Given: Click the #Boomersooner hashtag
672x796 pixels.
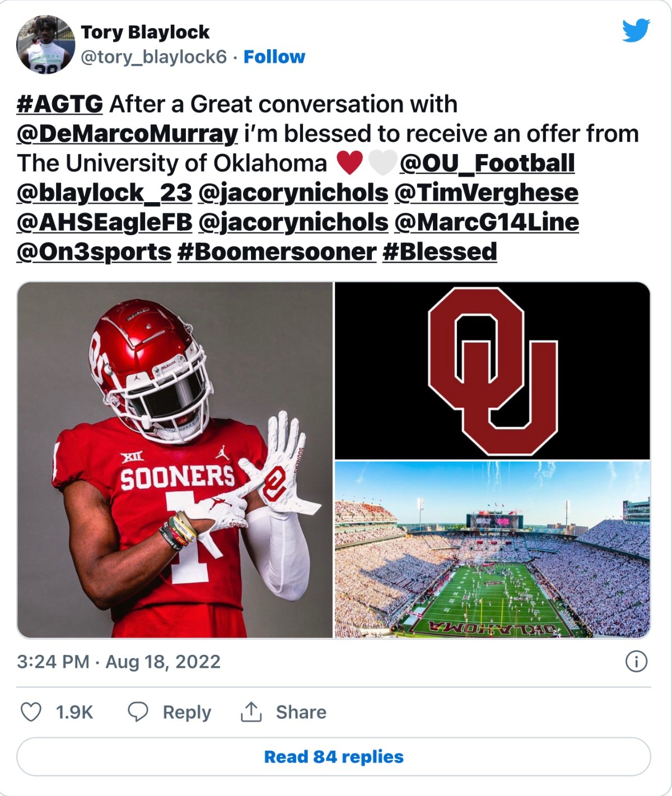Looking at the screenshot, I should click(x=277, y=252).
